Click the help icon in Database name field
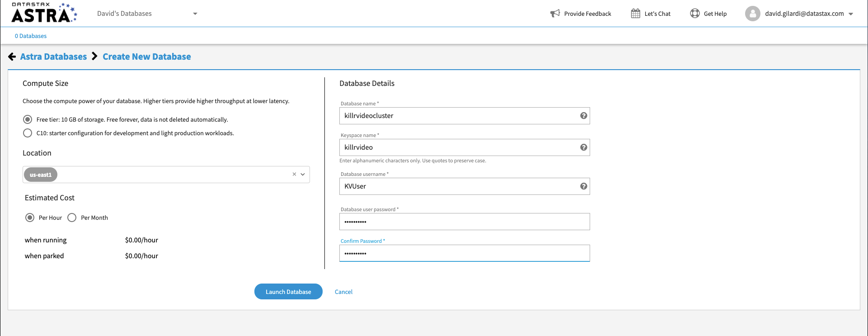 click(x=584, y=116)
